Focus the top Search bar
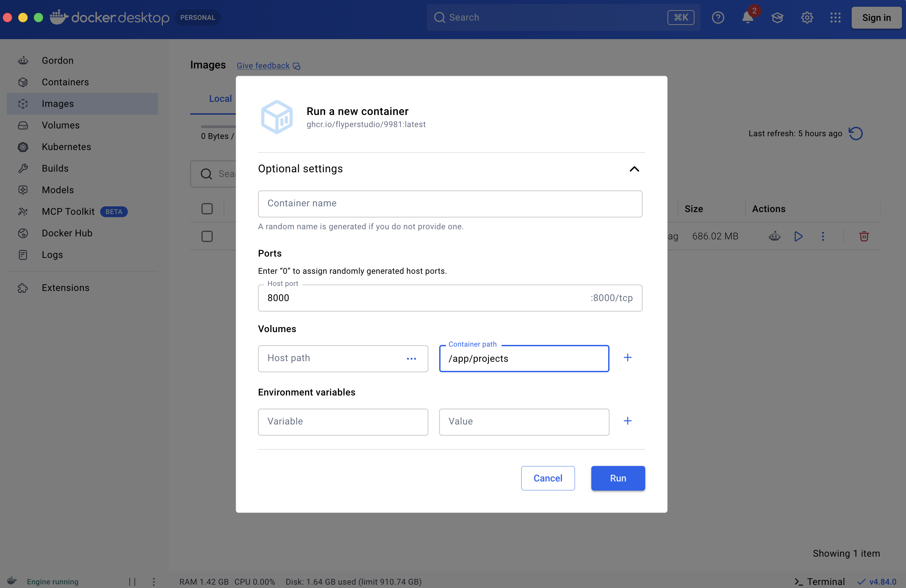The width and height of the screenshot is (906, 588). (563, 18)
